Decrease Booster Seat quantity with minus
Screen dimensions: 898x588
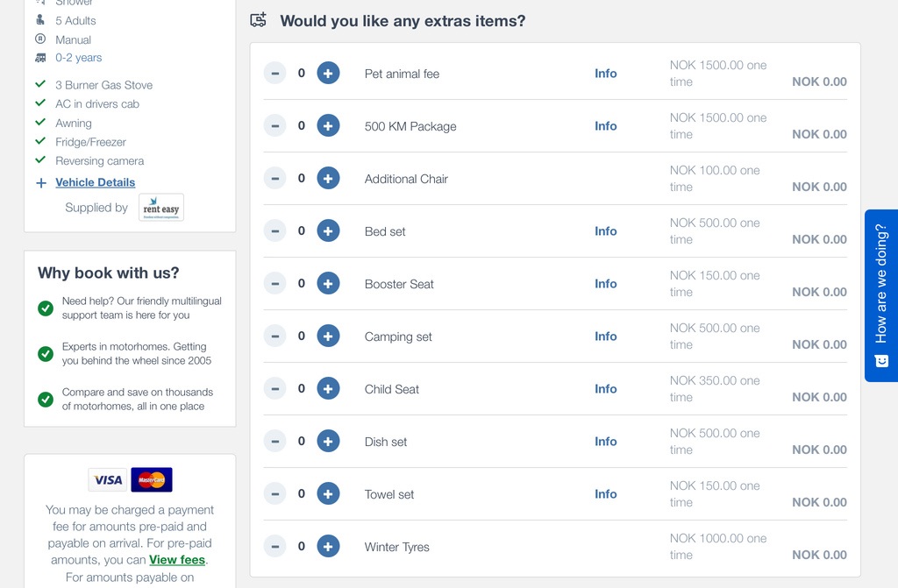275,284
